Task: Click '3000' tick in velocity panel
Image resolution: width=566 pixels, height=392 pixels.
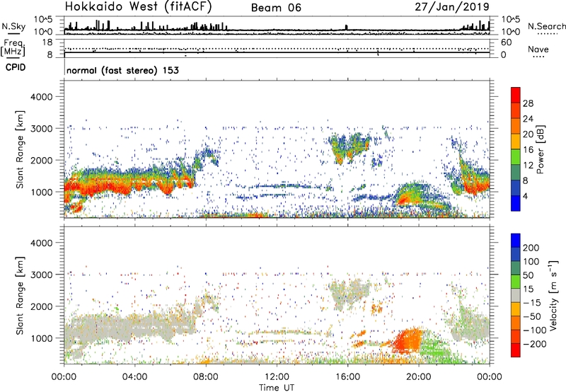Action: point(41,275)
